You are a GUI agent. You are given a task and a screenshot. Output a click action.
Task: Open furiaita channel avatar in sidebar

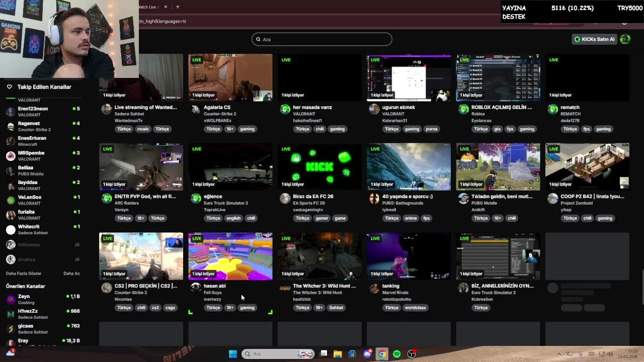click(11, 215)
